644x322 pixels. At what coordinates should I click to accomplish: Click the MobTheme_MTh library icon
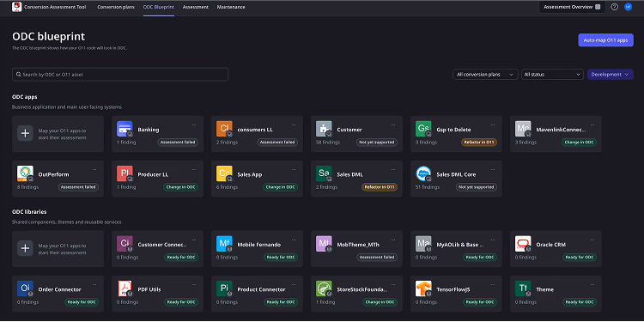point(324,244)
